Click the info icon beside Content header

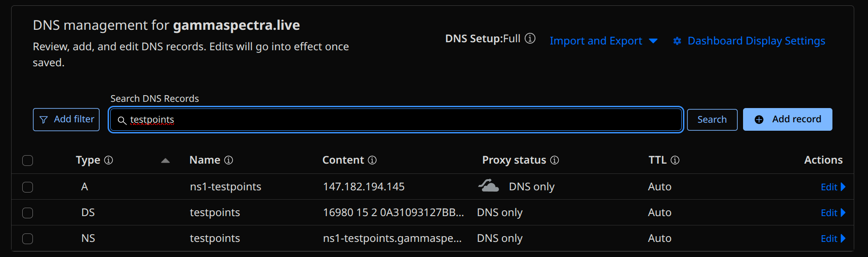(x=372, y=160)
